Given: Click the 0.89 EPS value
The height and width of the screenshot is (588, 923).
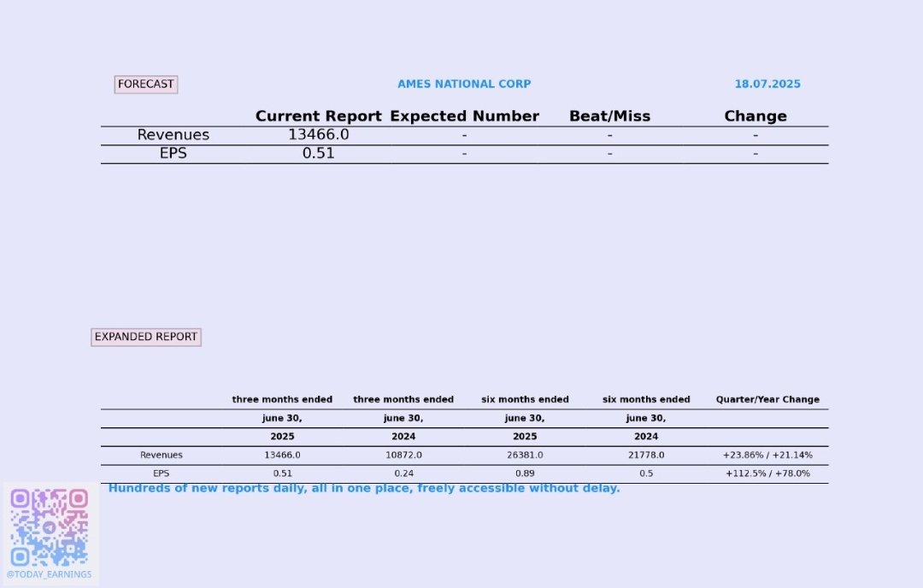Looking at the screenshot, I should pyautogui.click(x=525, y=473).
